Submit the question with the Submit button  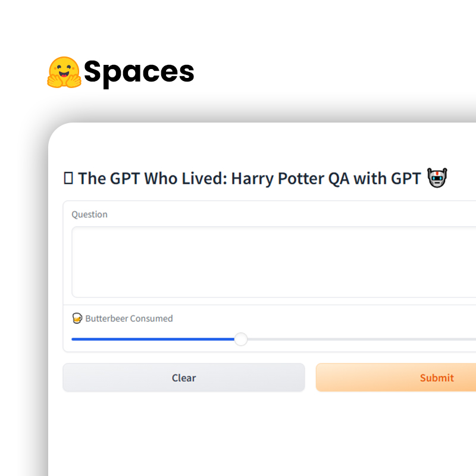click(396, 377)
